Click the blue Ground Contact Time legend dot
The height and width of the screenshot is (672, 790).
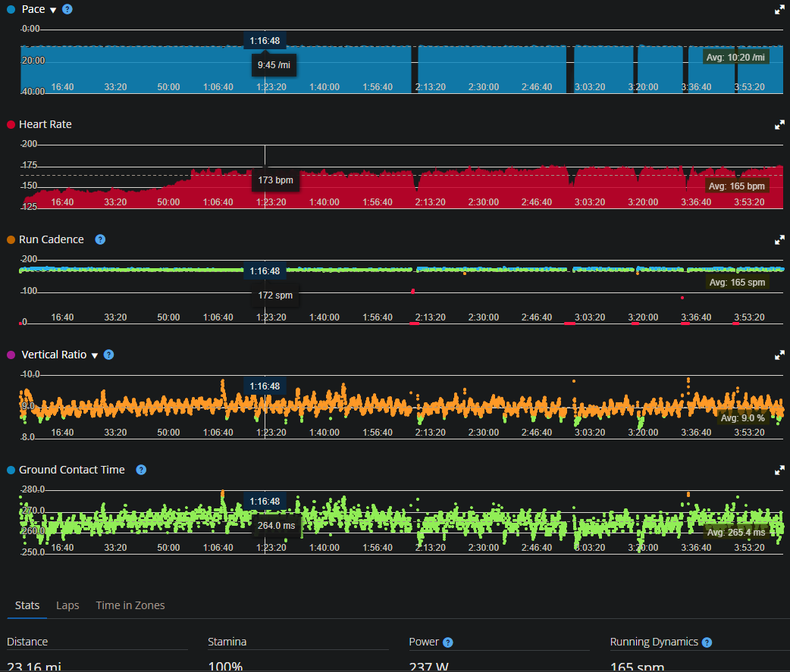click(11, 470)
